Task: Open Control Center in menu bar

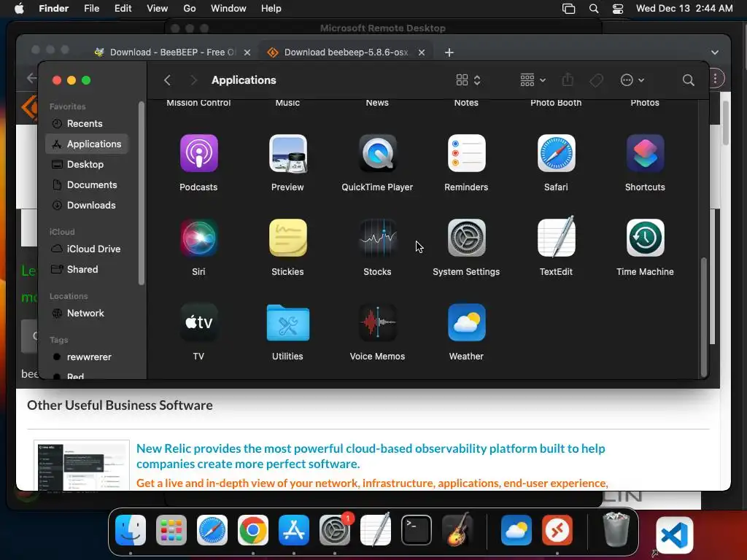Action: pyautogui.click(x=618, y=9)
